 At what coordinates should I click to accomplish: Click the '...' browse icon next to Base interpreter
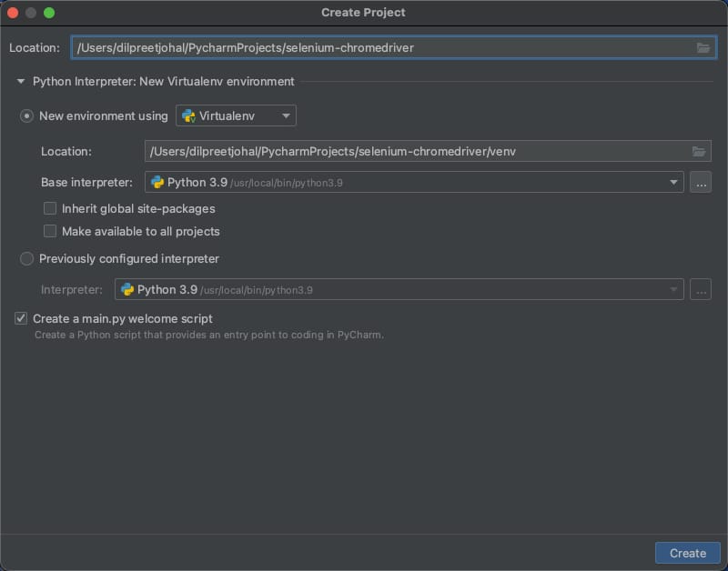tap(701, 182)
